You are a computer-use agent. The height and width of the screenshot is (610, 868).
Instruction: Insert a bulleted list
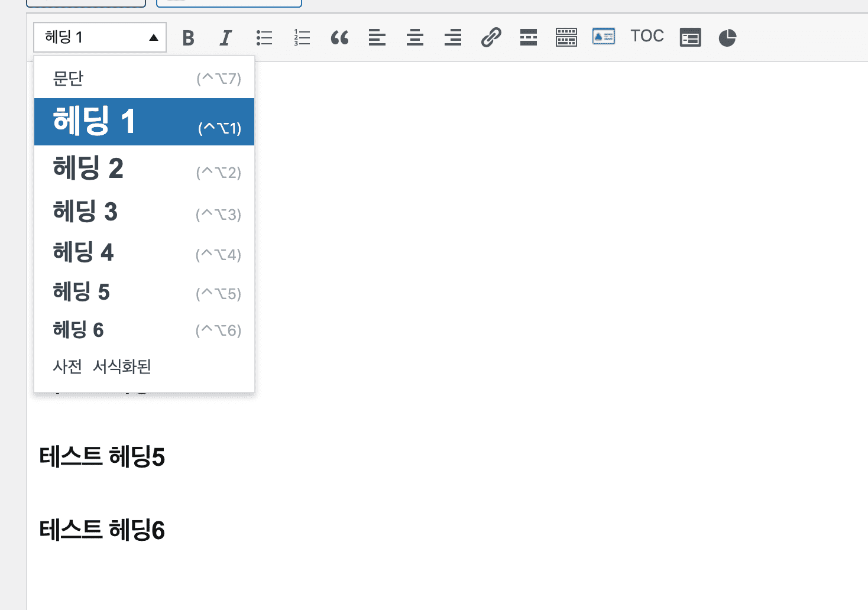[264, 38]
